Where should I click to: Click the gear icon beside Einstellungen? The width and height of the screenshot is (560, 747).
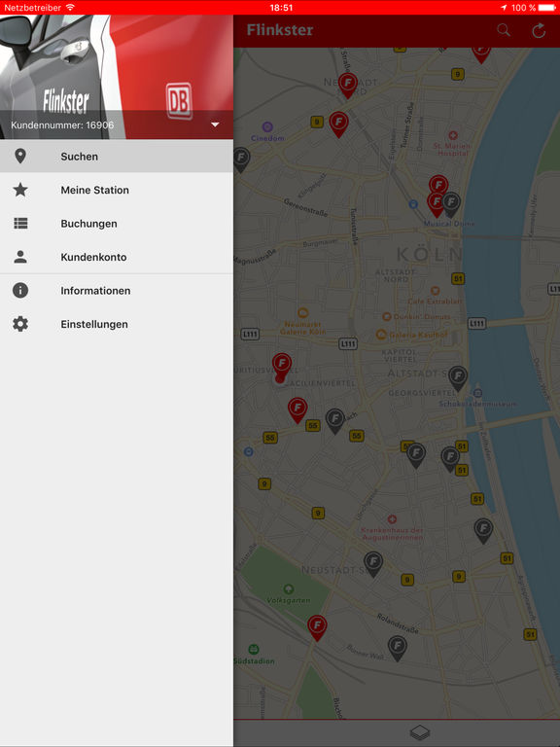20,324
